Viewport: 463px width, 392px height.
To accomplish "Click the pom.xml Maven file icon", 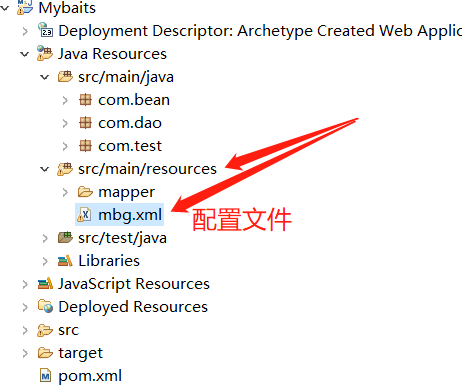I will click(45, 376).
